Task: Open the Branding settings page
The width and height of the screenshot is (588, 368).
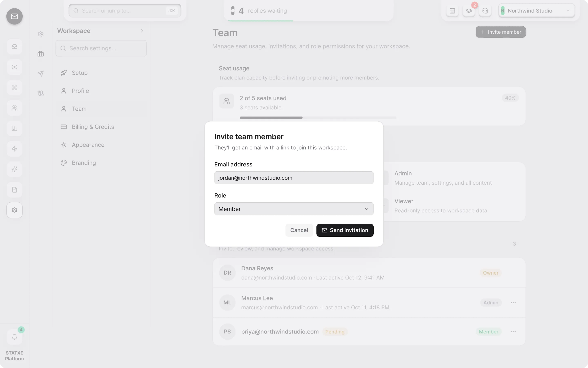Action: coord(101,163)
